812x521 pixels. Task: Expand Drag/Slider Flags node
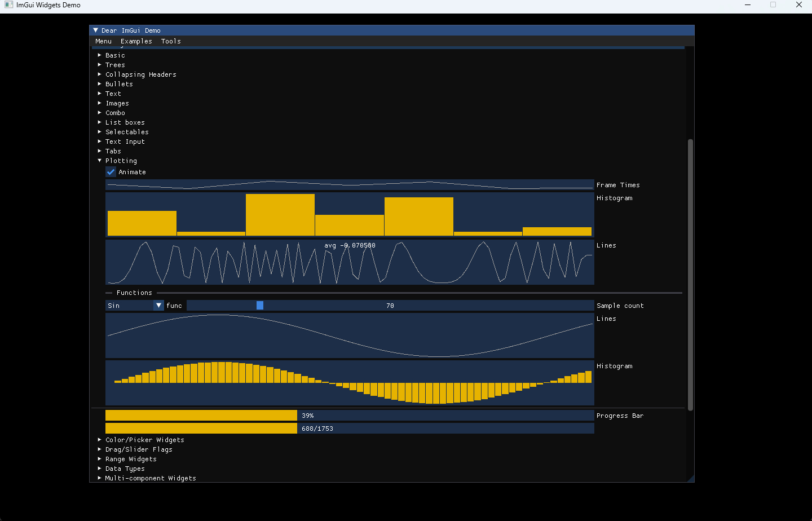[100, 449]
